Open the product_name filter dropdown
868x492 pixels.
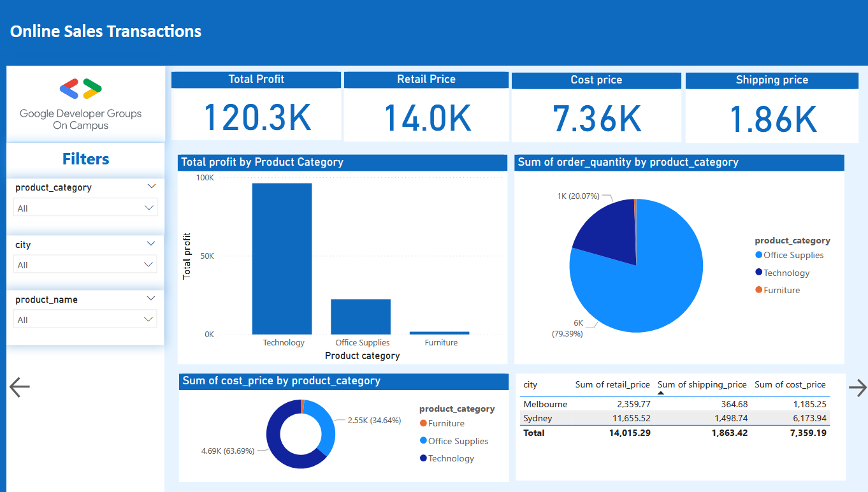[85, 319]
